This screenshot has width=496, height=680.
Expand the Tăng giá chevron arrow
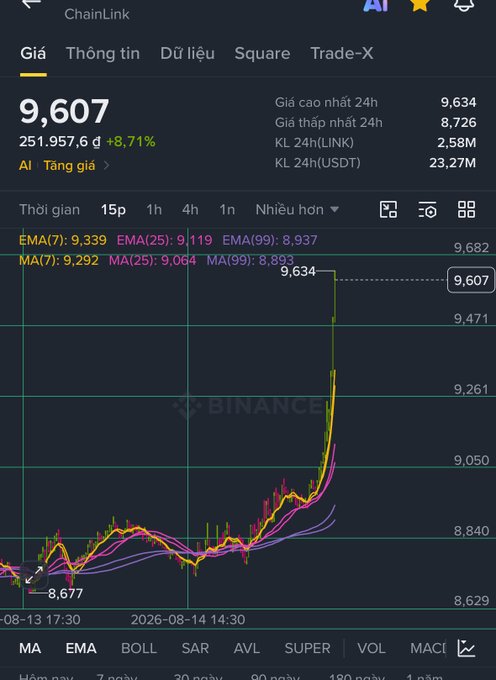coord(106,165)
